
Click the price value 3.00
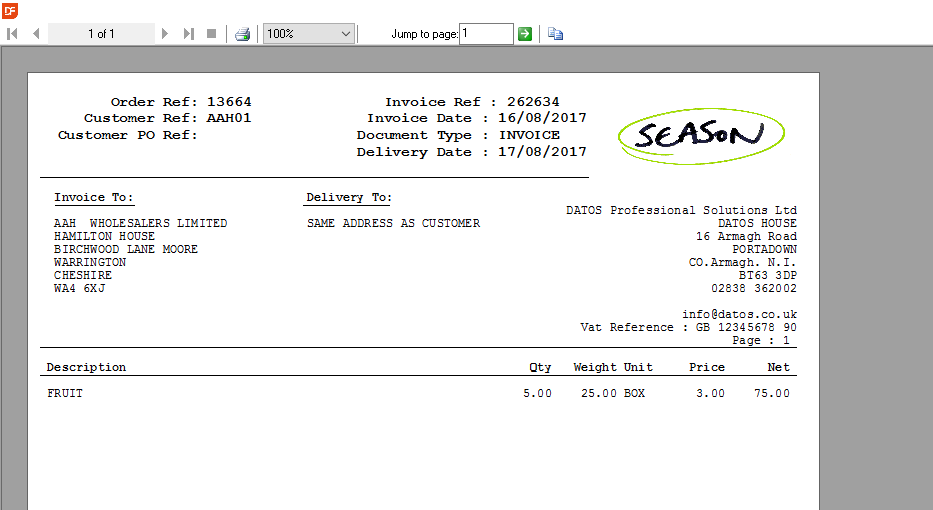tap(710, 393)
